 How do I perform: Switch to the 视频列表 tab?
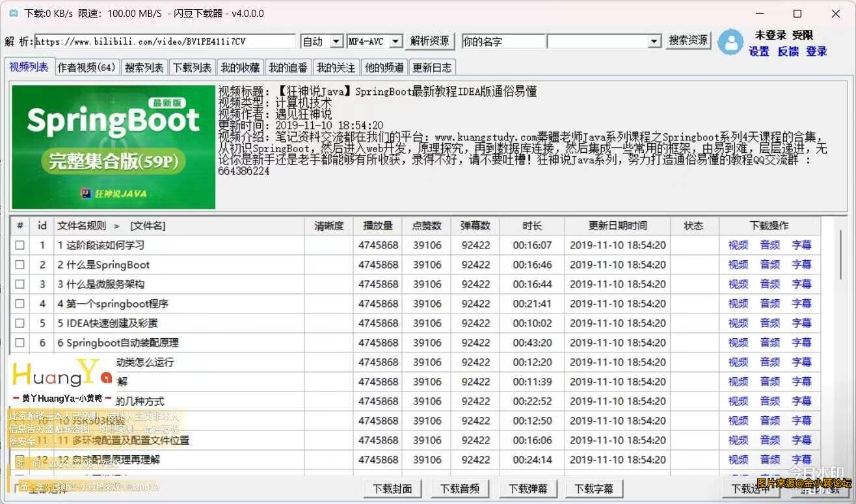[29, 67]
